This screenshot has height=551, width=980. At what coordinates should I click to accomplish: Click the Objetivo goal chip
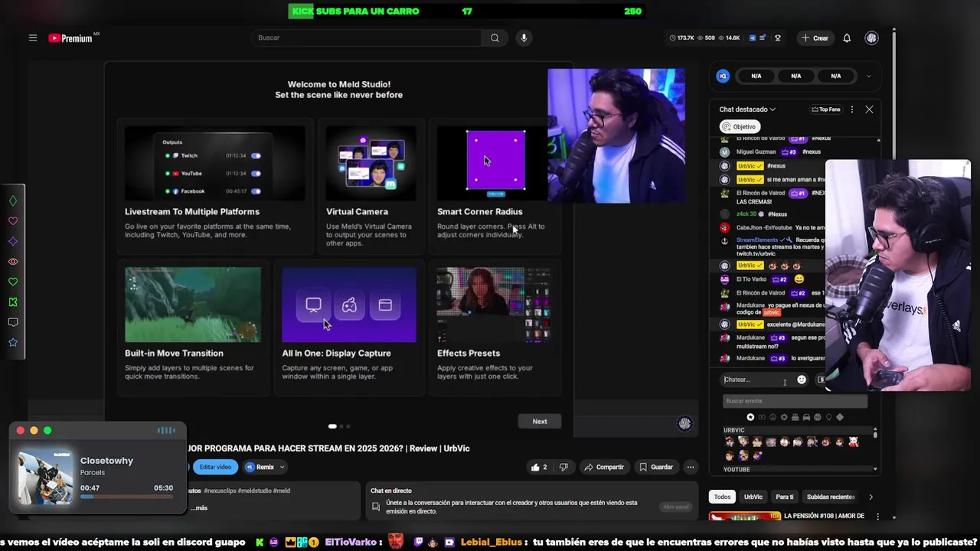coord(739,126)
